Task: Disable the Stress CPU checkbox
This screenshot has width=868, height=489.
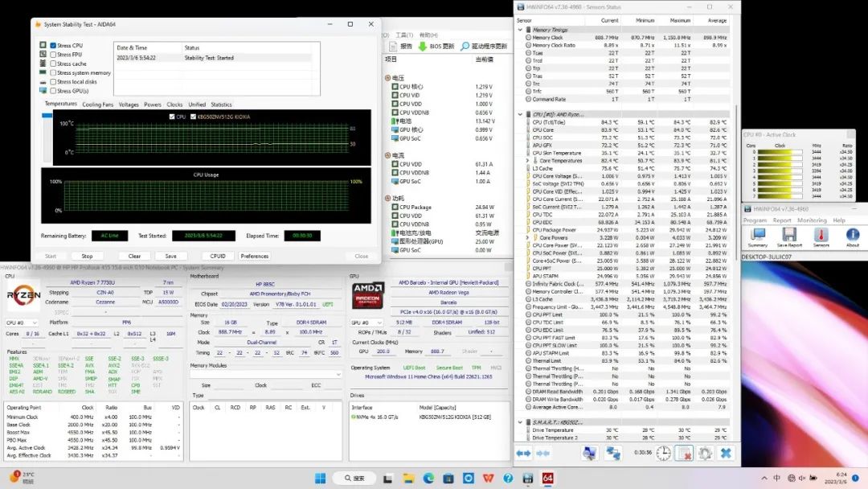Action: click(54, 46)
